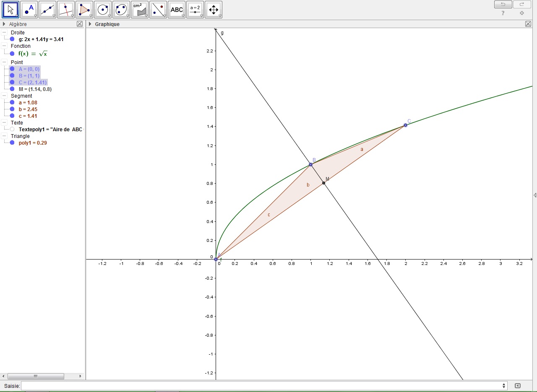Viewport: 537px width, 392px height.
Task: Collapse the Point category in Algèbre tree
Action: coord(4,62)
